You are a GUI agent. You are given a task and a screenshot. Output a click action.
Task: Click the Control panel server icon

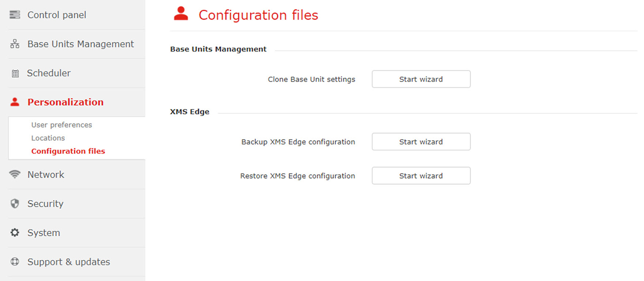15,15
